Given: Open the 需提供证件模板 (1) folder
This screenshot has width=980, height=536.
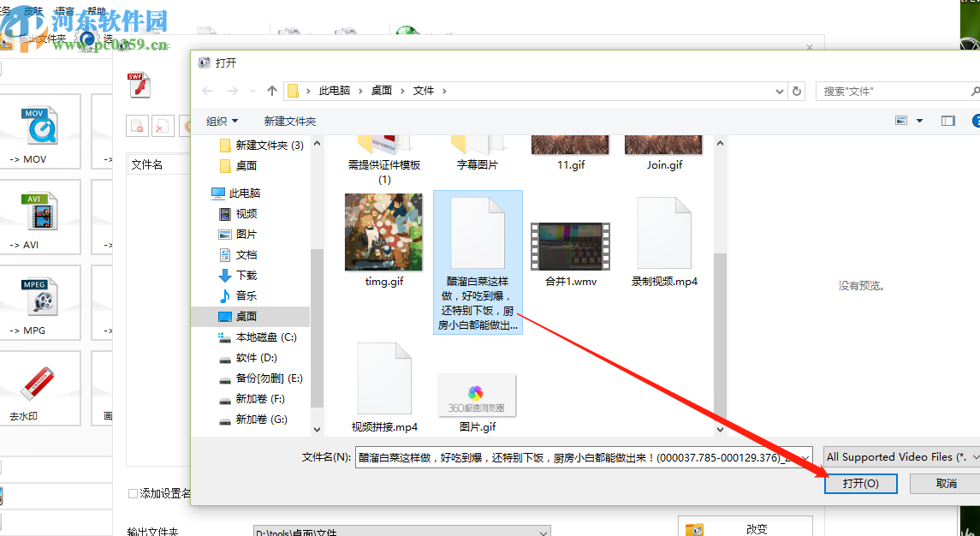Looking at the screenshot, I should [x=384, y=159].
